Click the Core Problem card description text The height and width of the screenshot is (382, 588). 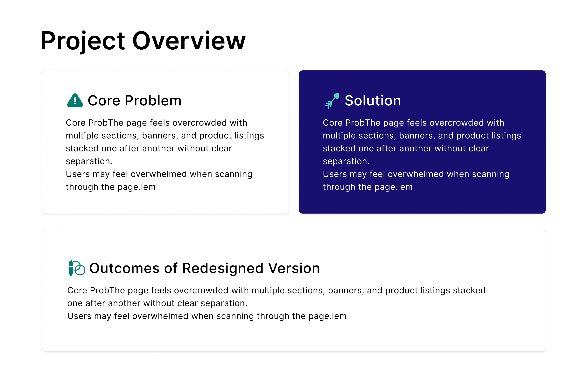(x=165, y=155)
